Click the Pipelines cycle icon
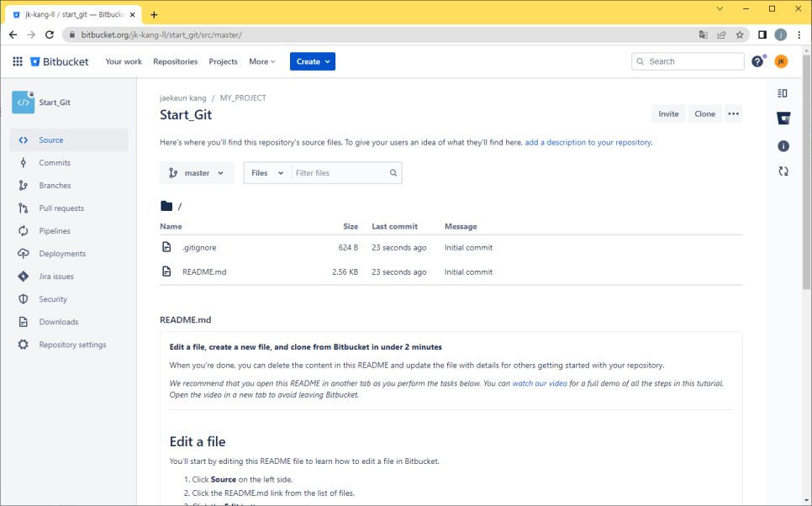This screenshot has height=506, width=812. [x=24, y=231]
